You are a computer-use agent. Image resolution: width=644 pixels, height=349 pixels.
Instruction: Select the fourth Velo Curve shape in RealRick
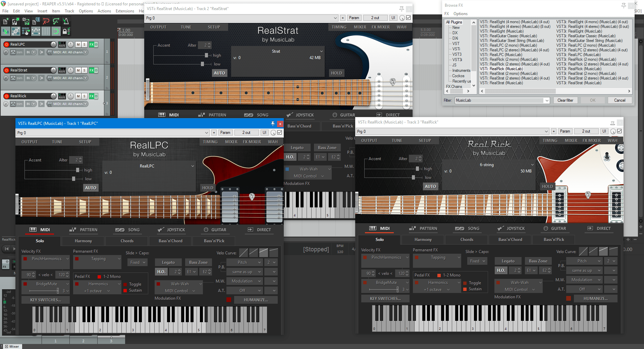(x=613, y=251)
